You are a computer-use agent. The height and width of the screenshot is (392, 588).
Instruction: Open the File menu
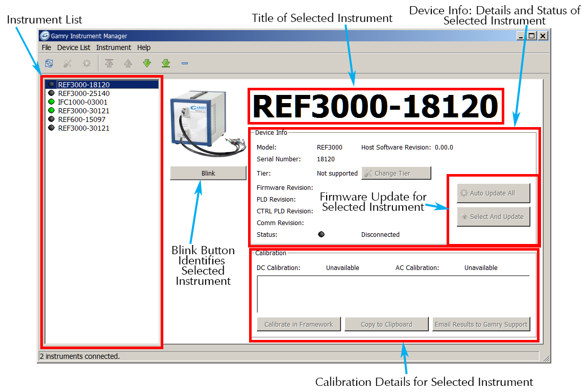pyautogui.click(x=46, y=47)
